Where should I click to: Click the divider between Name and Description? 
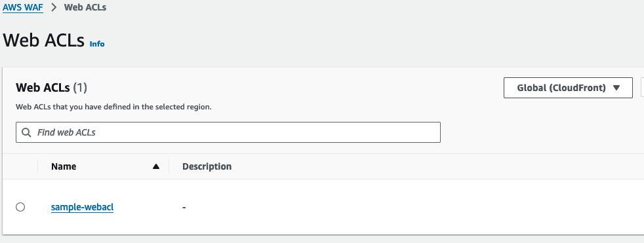(169, 166)
